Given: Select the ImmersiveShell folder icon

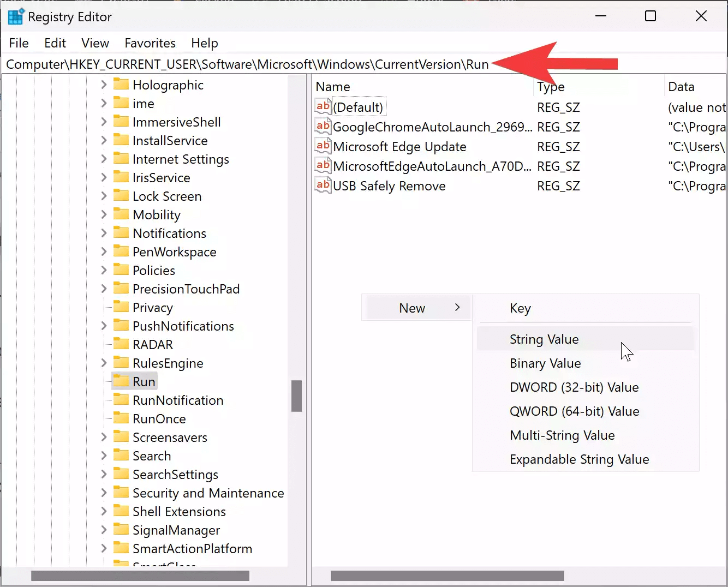Looking at the screenshot, I should click(121, 122).
